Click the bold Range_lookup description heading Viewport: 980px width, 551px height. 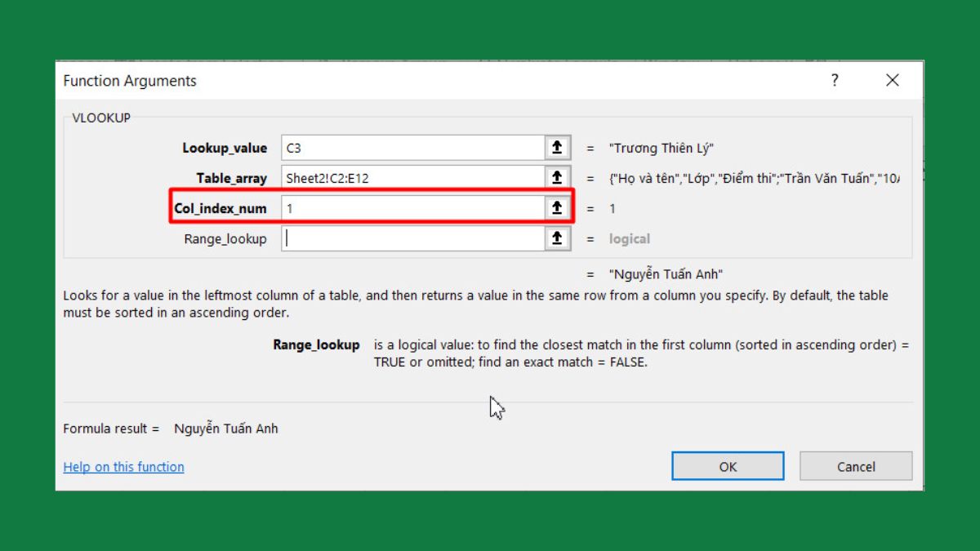[x=316, y=344]
